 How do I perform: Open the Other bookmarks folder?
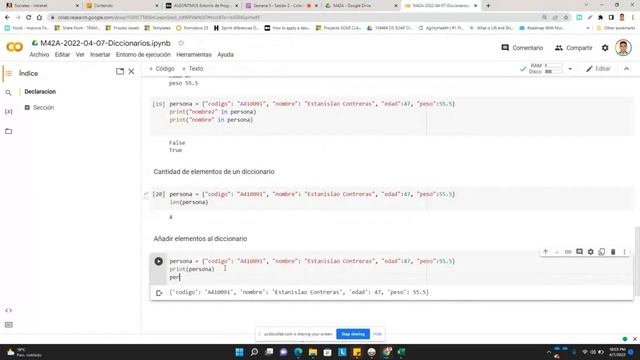616,28
